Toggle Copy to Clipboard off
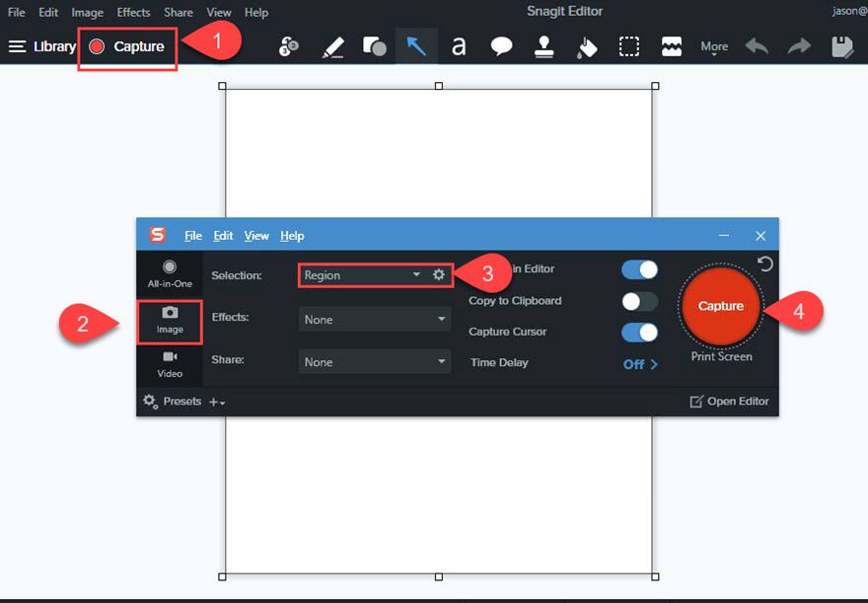The height and width of the screenshot is (603, 868). point(638,301)
